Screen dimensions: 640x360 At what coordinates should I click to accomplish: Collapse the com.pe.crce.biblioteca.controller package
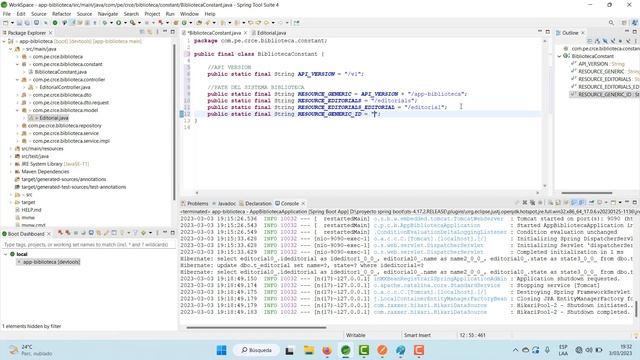[x=18, y=80]
